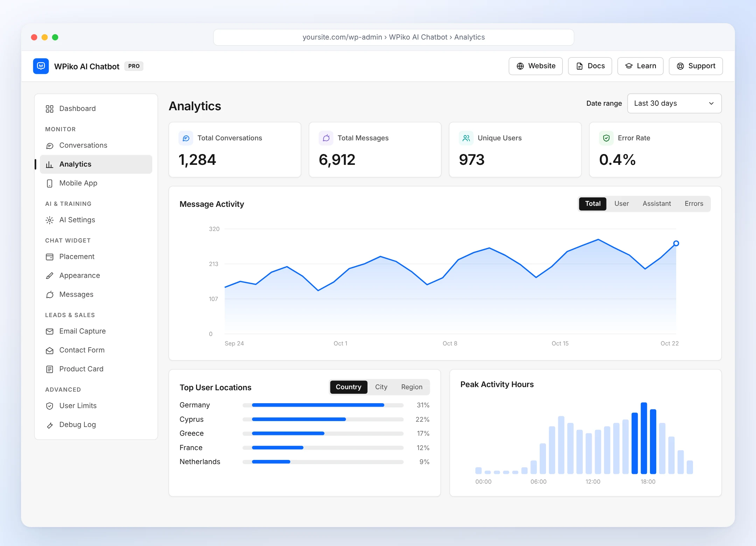Image resolution: width=756 pixels, height=546 pixels.
Task: Click the 973 unique users value
Action: (472, 160)
